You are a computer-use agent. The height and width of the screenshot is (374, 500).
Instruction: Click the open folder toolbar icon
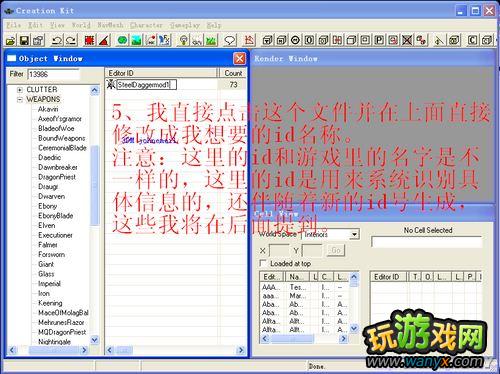tap(10, 40)
